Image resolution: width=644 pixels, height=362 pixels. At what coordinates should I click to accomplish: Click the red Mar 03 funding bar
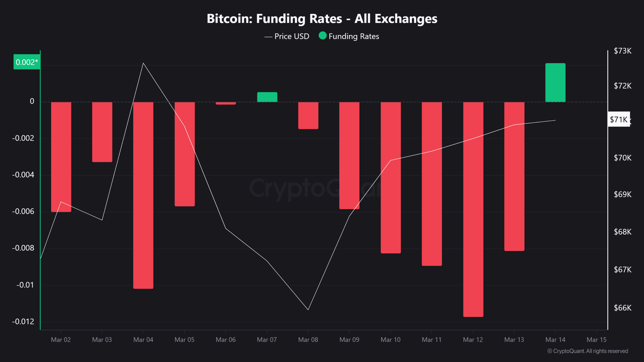[x=102, y=132]
